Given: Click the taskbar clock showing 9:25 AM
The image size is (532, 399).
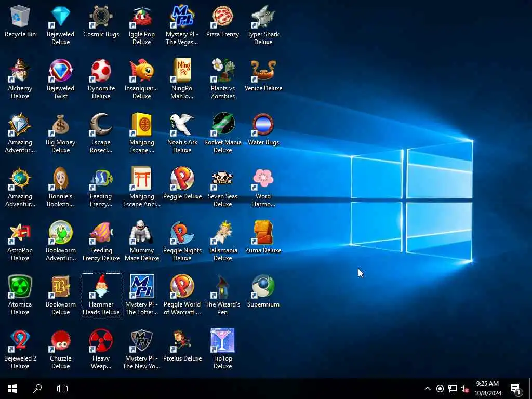Looking at the screenshot, I should coord(487,389).
